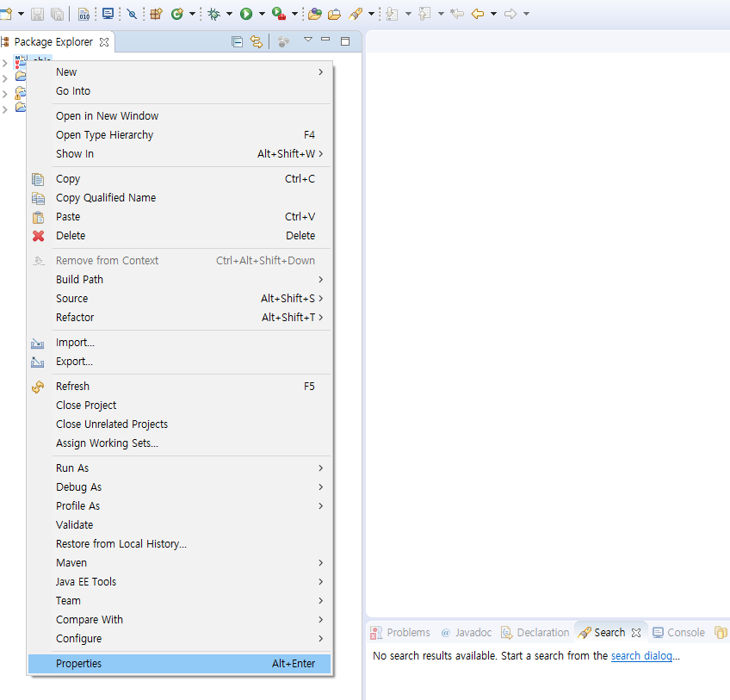Screen dimensions: 730x700
Task: Toggle Skip All Breakpoints toolbar icon
Action: pyautogui.click(x=133, y=14)
